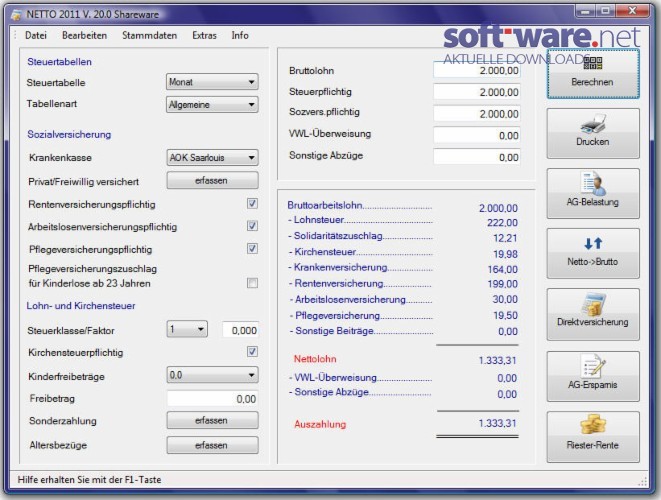Uncheck Pflegeversicherungspflichtig checkbox
Image resolution: width=661 pixels, height=500 pixels.
pos(252,248)
